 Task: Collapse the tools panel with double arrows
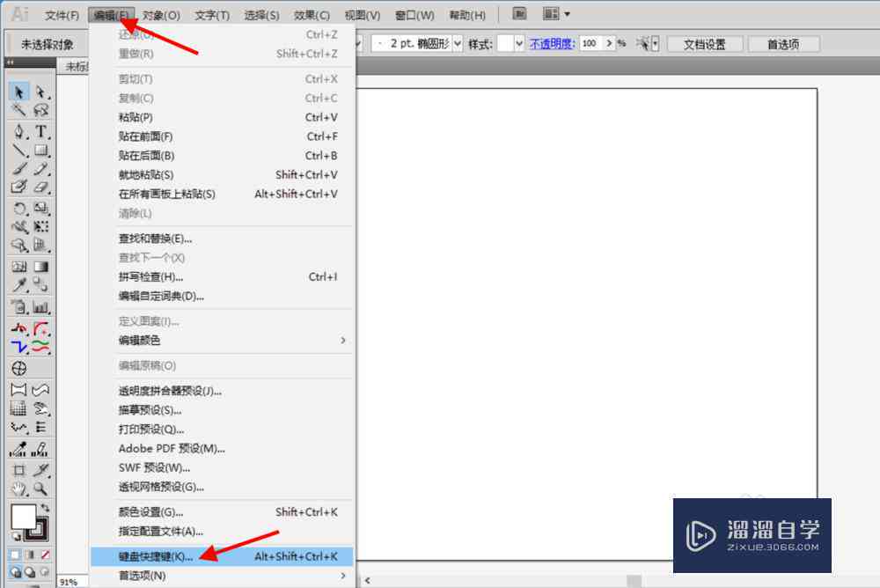pyautogui.click(x=10, y=62)
